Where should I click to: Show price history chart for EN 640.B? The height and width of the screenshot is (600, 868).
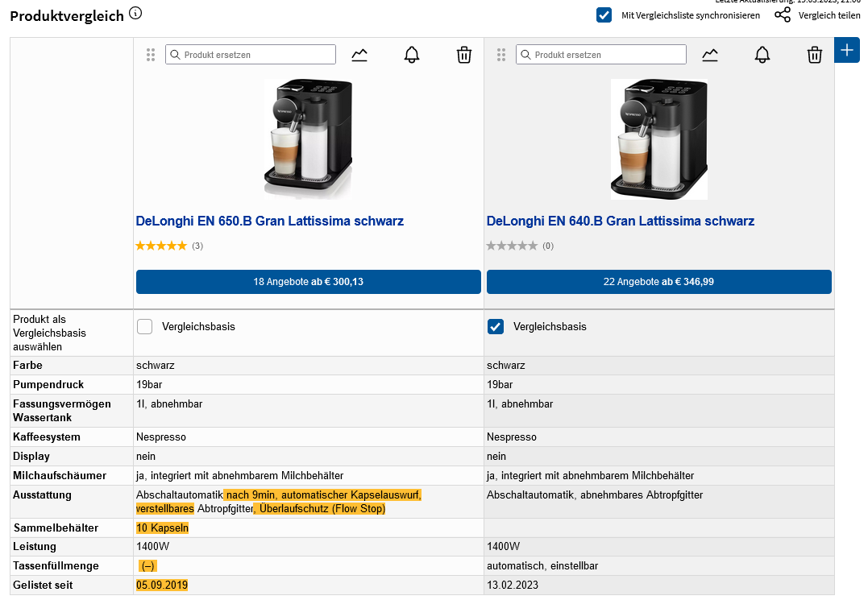(710, 55)
